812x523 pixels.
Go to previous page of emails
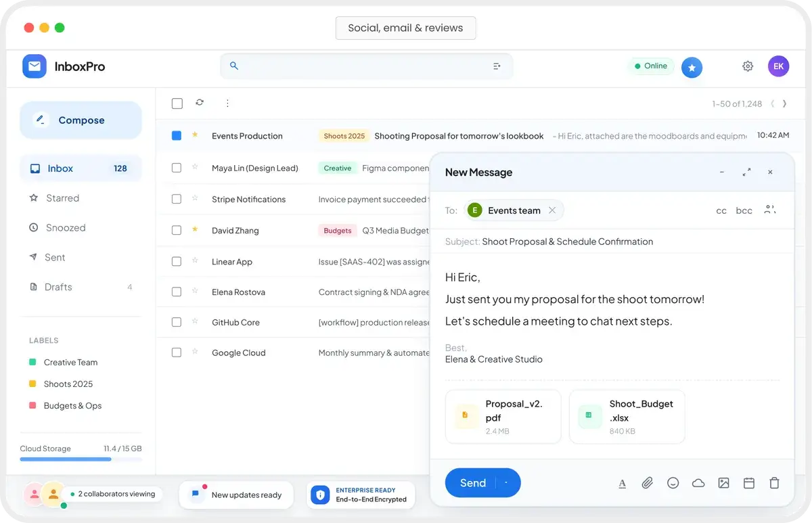(773, 104)
